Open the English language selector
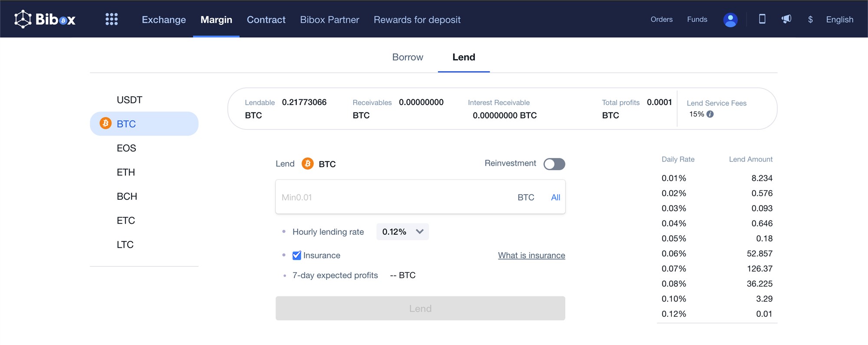The width and height of the screenshot is (868, 345). (839, 20)
